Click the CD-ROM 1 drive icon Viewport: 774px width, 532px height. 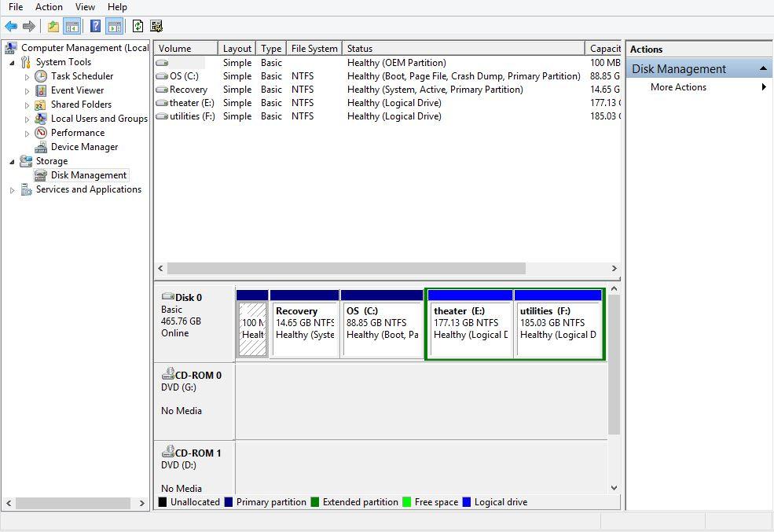tap(168, 452)
